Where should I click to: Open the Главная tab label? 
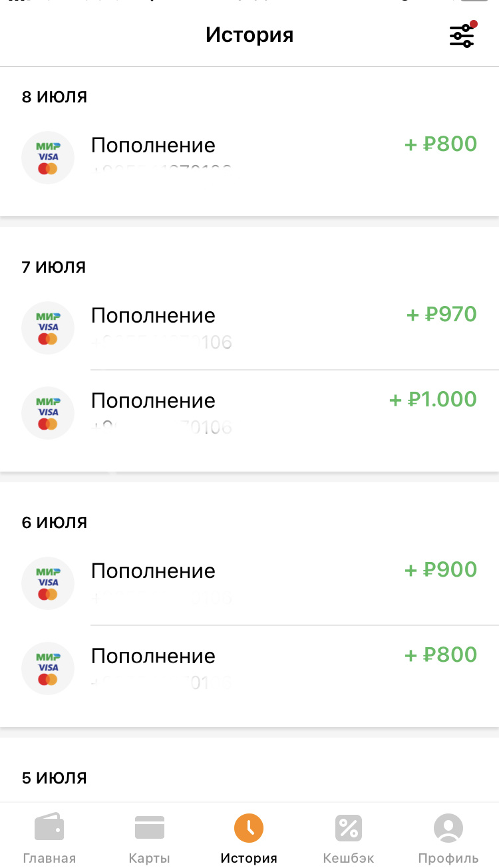[49, 858]
